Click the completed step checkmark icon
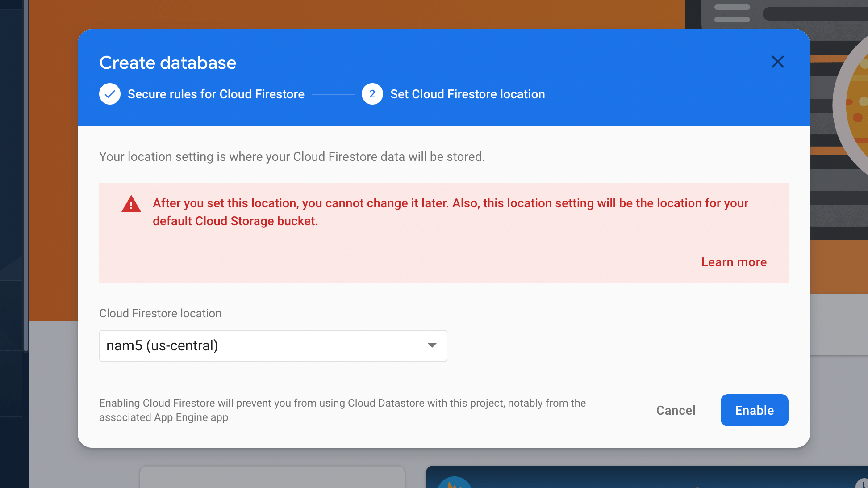This screenshot has width=868, height=488. [x=110, y=94]
